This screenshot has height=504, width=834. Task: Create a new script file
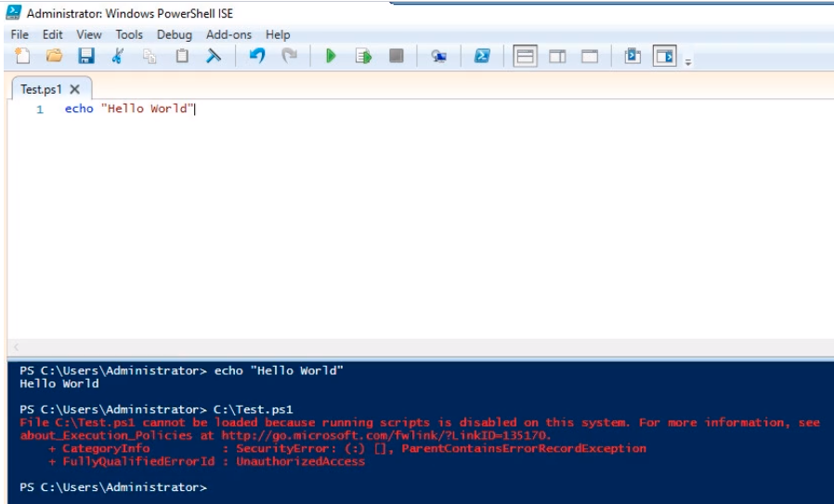tap(23, 57)
